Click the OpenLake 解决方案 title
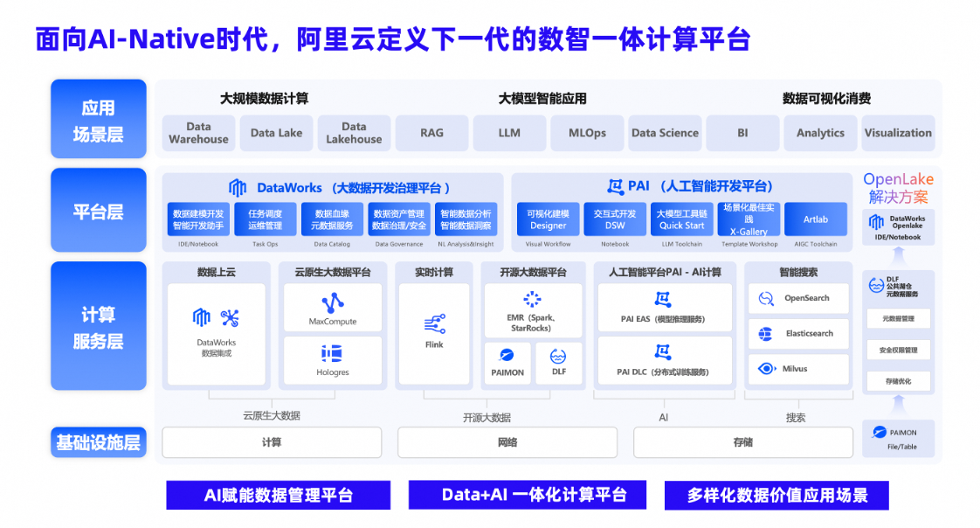 [898, 188]
